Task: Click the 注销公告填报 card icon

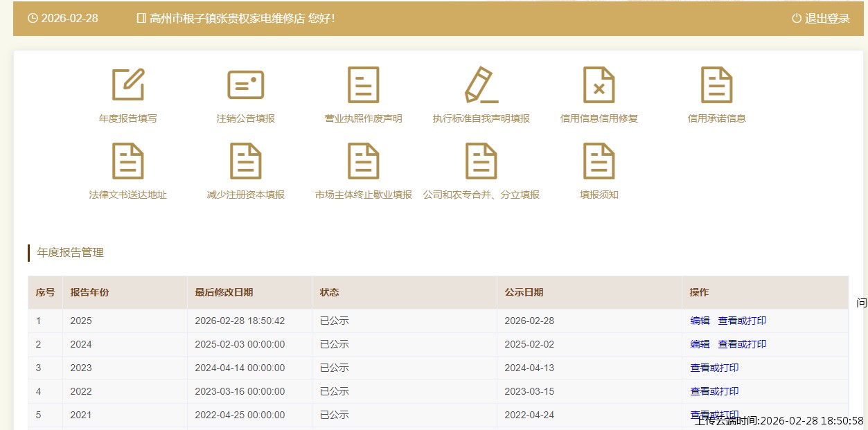Action: point(246,85)
